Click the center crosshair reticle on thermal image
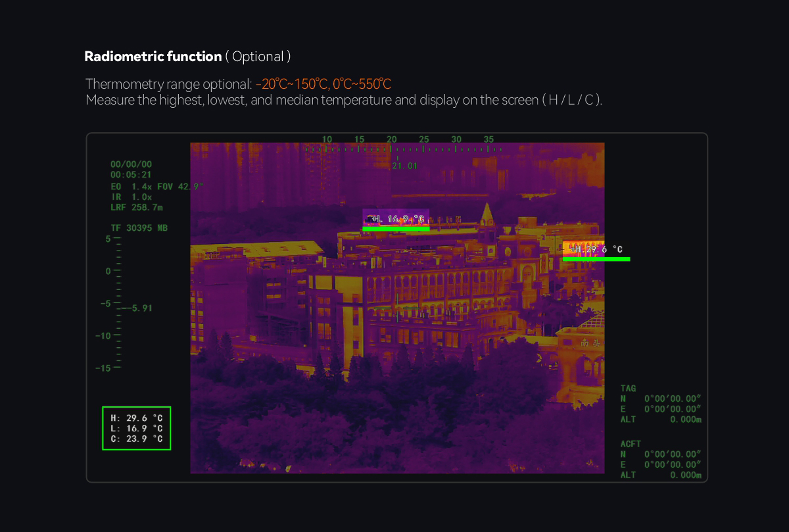 pyautogui.click(x=397, y=307)
